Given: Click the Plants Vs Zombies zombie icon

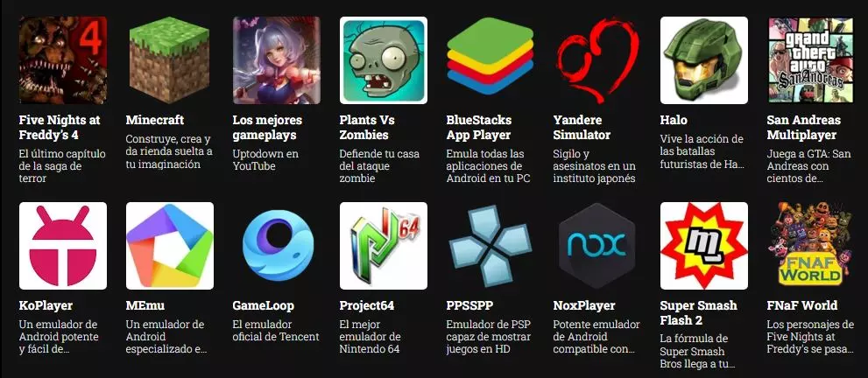Looking at the screenshot, I should point(383,60).
